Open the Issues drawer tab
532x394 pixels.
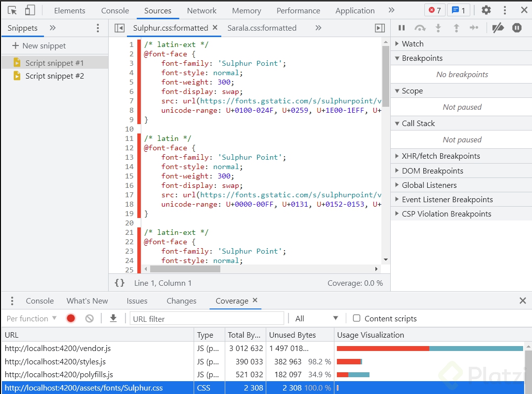pyautogui.click(x=137, y=301)
